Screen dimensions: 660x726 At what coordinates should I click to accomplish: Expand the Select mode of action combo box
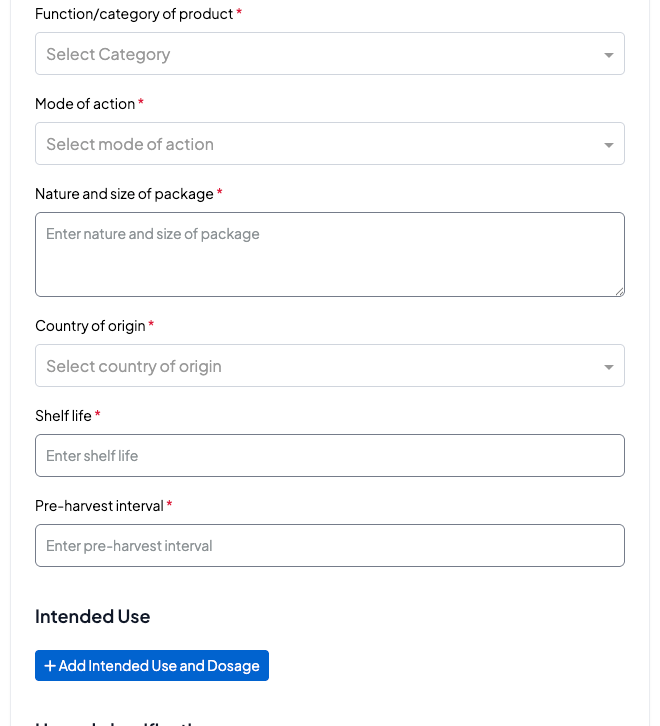(320, 144)
